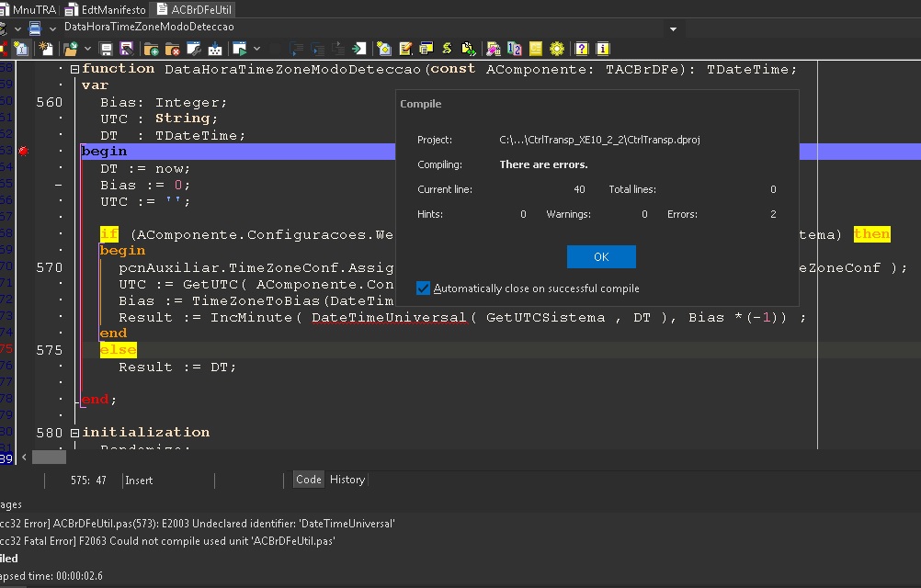The height and width of the screenshot is (588, 921).
Task: Click the underlined DateTimeUniversal identifier in code
Action: (389, 318)
